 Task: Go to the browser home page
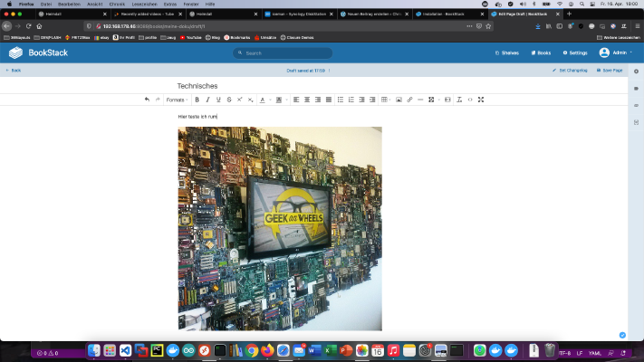point(40,26)
